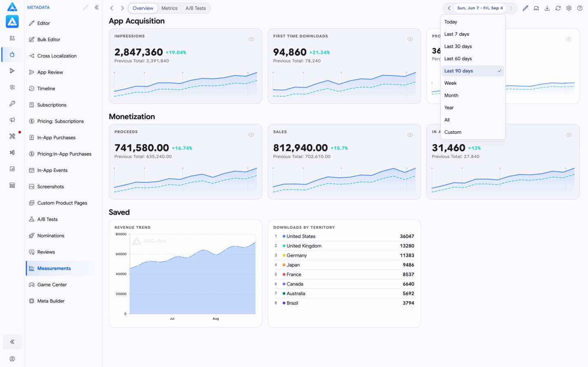Click the chart report icon in left rail
The image size is (588, 367).
click(x=12, y=169)
